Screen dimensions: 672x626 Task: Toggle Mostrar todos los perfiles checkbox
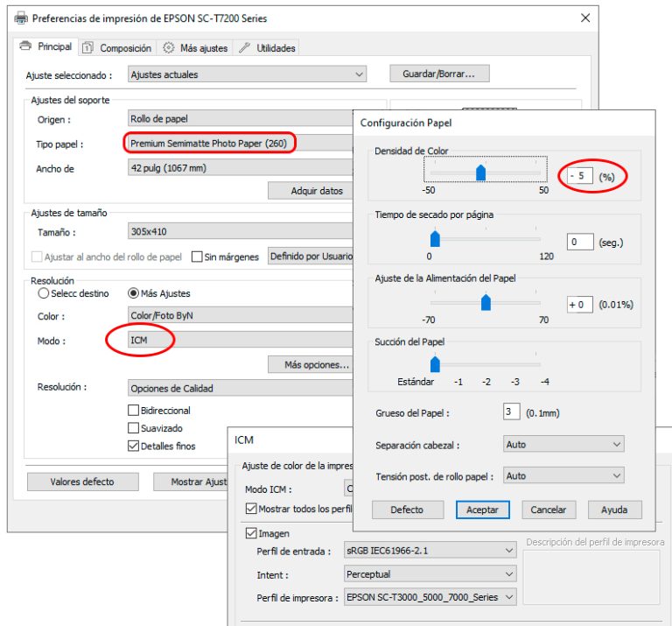pyautogui.click(x=251, y=509)
